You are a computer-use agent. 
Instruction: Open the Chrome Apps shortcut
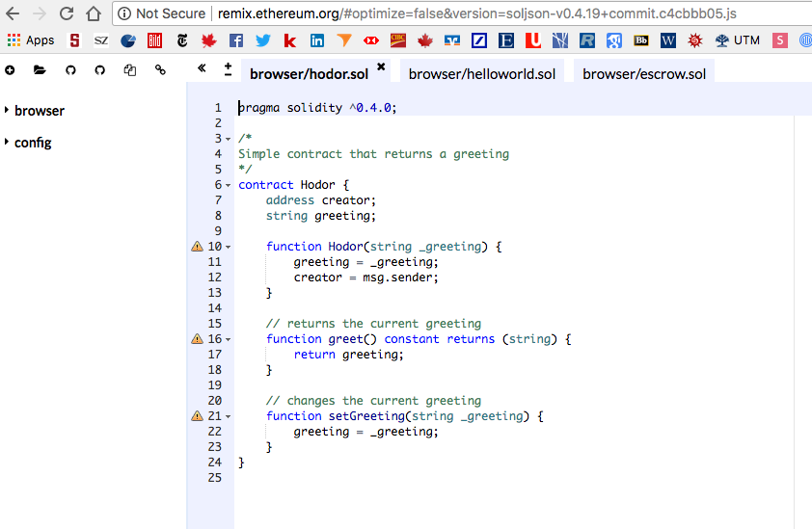[x=31, y=40]
